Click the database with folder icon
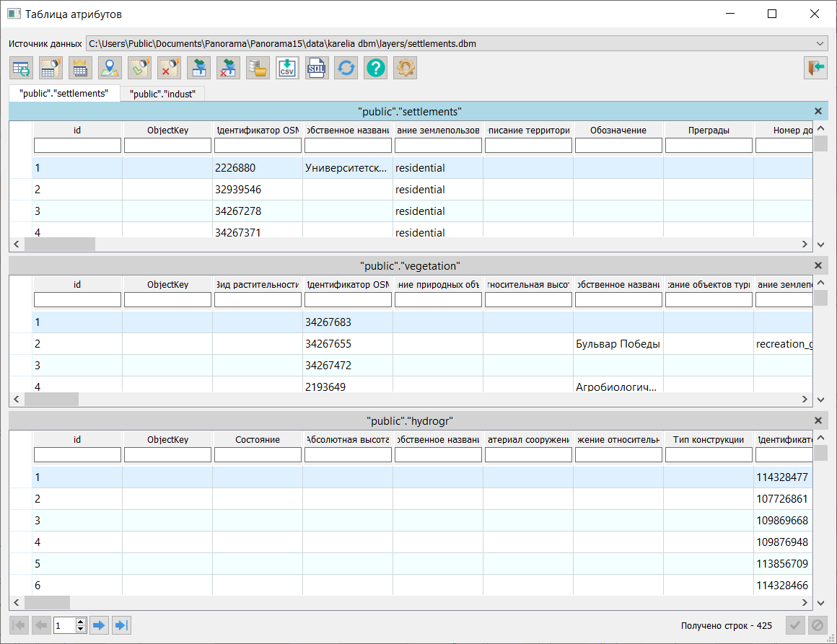 pos(258,69)
